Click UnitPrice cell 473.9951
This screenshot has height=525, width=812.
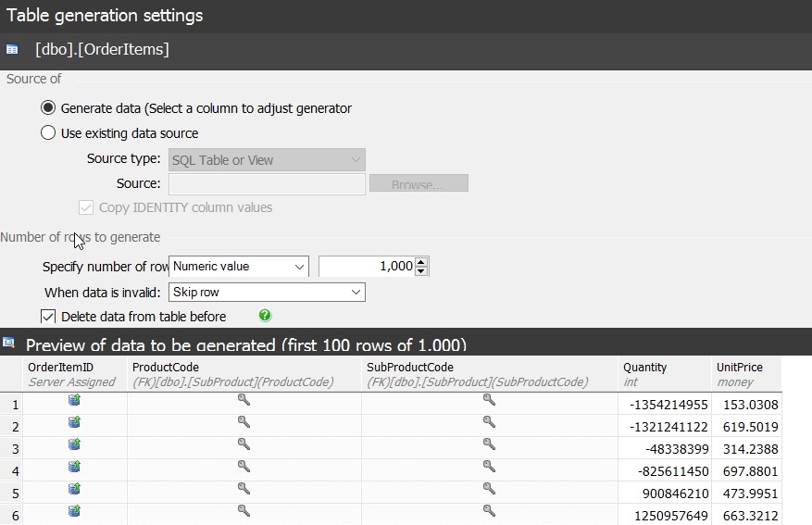(x=746, y=494)
